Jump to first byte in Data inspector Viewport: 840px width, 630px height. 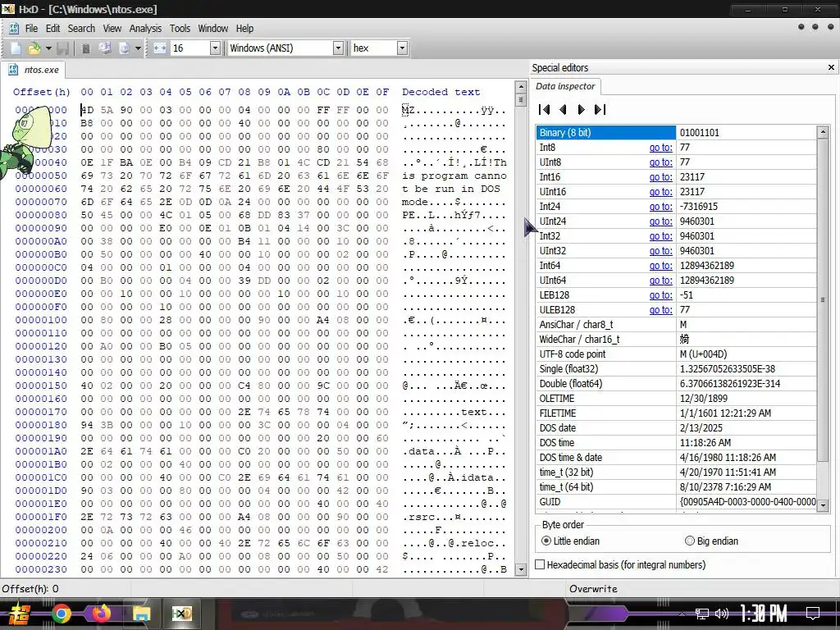tap(545, 109)
